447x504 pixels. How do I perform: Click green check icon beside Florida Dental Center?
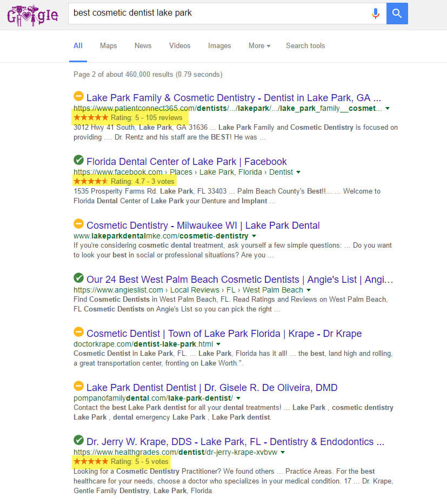click(78, 160)
